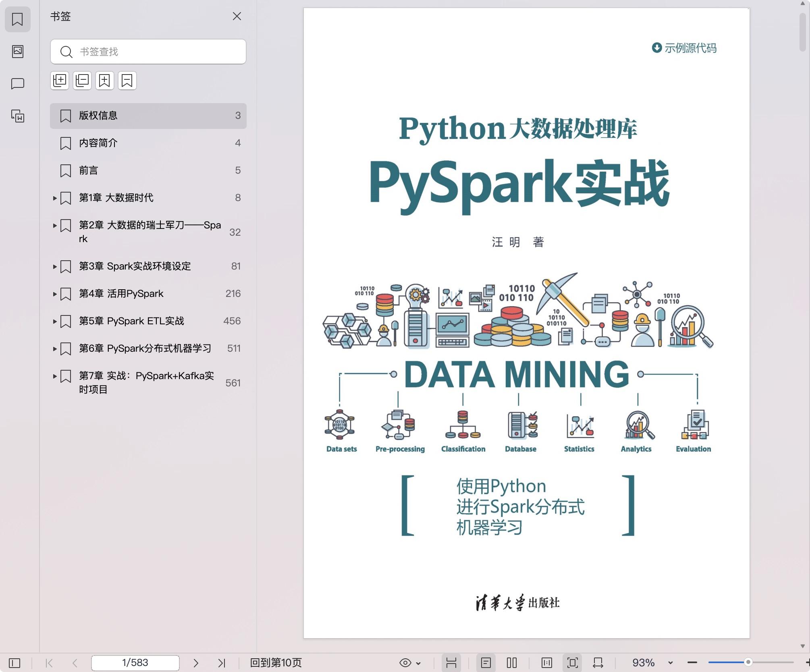Screen dimensions: 810x672
Task: Expand all bookmarks button
Action: click(60, 81)
